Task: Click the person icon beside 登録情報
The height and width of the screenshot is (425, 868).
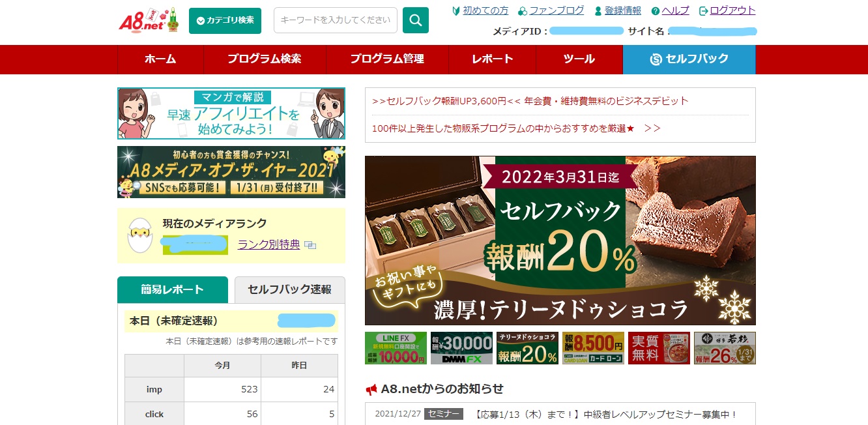Action: (598, 10)
